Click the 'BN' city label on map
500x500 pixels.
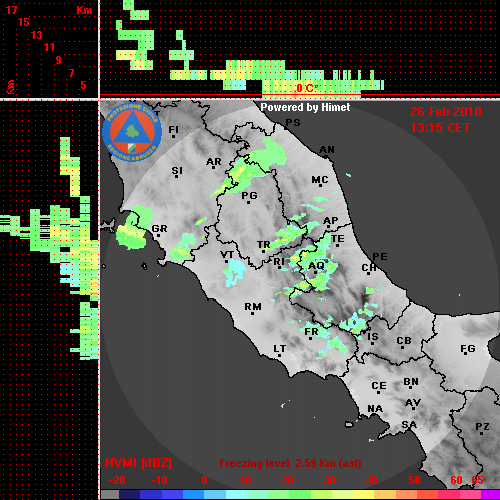click(x=411, y=382)
